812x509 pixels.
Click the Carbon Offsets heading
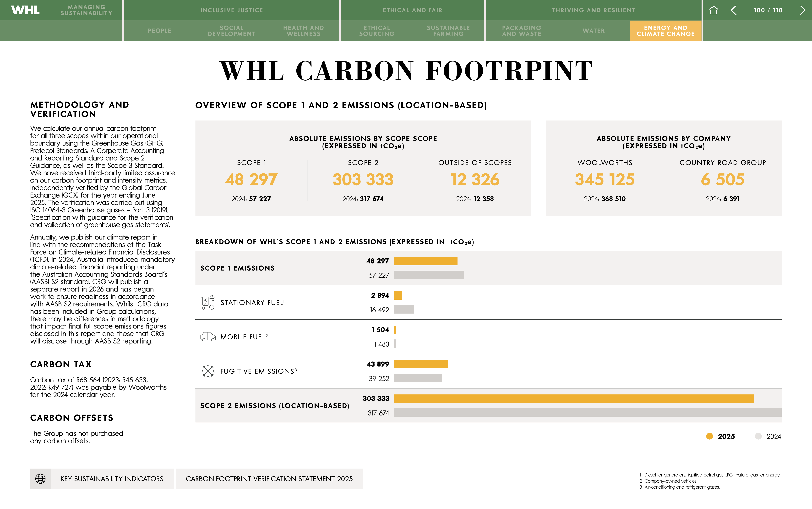(72, 418)
